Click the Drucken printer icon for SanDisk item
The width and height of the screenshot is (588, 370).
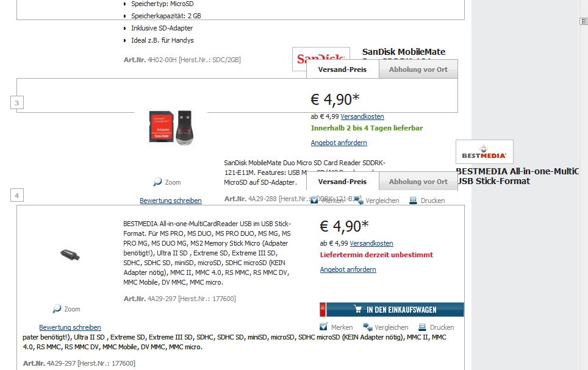point(413,200)
